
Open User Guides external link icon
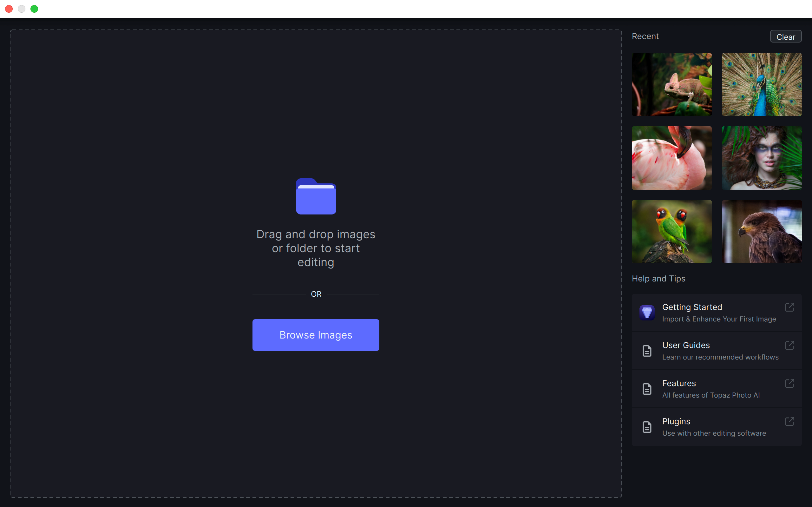tap(789, 345)
